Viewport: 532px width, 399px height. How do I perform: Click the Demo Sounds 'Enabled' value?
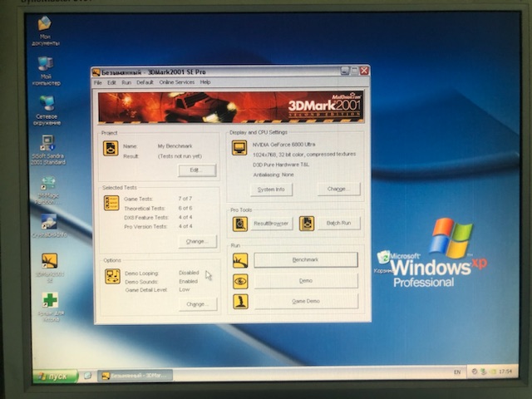(189, 281)
